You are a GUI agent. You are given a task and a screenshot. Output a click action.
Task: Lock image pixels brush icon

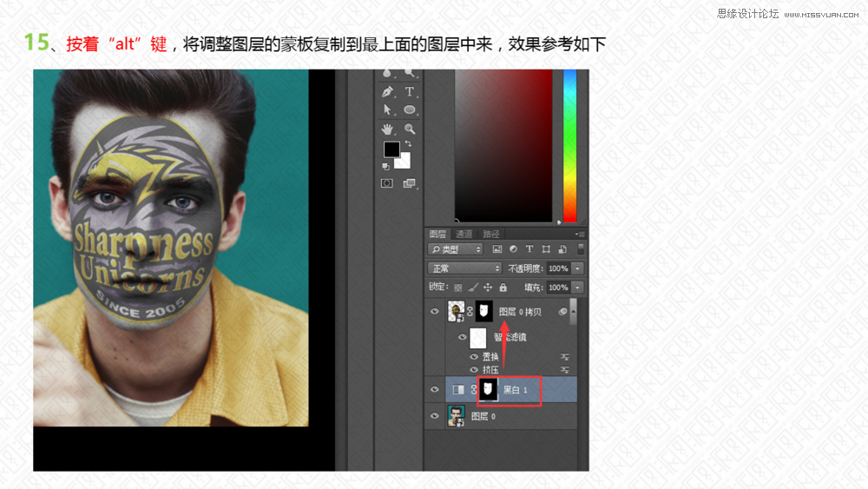pos(473,287)
